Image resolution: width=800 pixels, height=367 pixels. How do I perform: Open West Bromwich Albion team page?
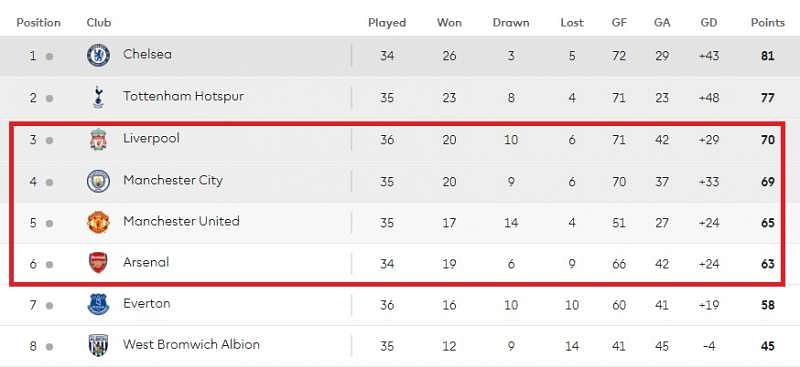point(191,345)
